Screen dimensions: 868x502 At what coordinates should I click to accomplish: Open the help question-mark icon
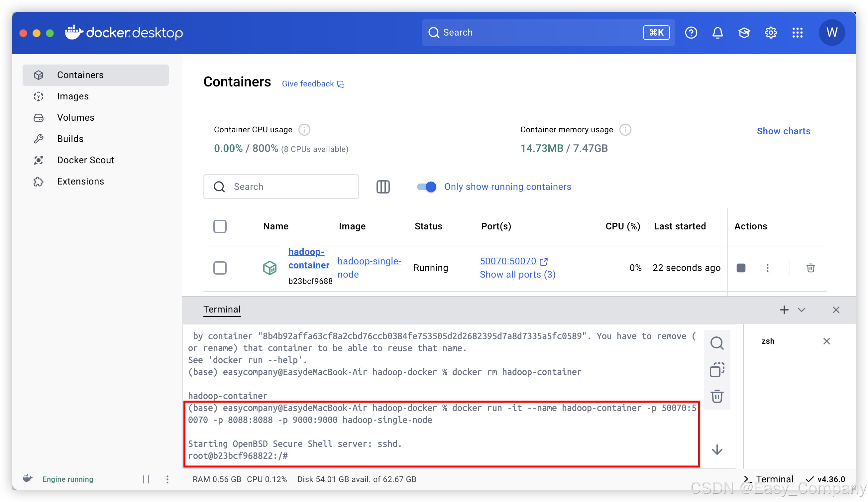(x=691, y=32)
